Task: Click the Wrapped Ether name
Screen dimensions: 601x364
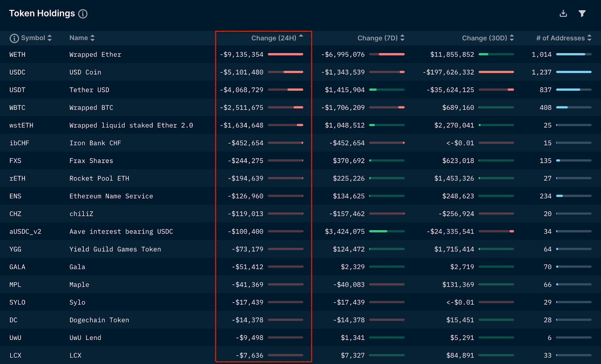Action: point(95,55)
